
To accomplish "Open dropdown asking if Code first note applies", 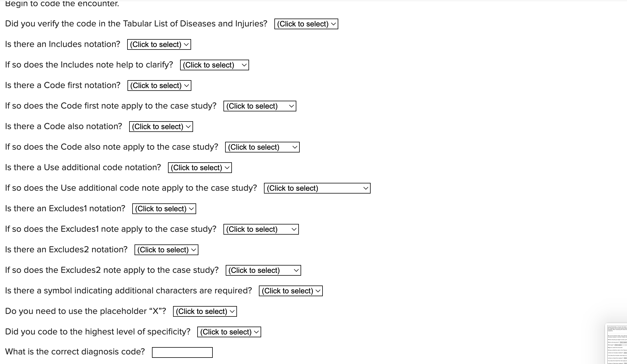I will 260,106.
